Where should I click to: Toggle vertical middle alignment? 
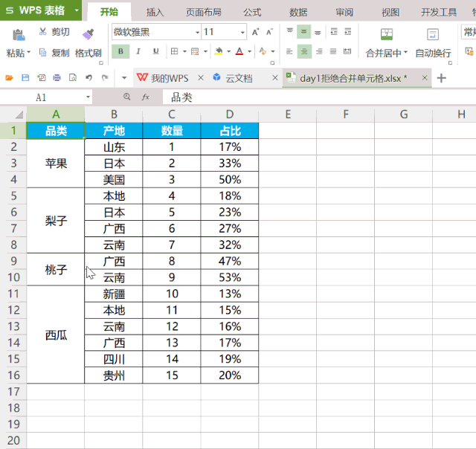[x=304, y=31]
